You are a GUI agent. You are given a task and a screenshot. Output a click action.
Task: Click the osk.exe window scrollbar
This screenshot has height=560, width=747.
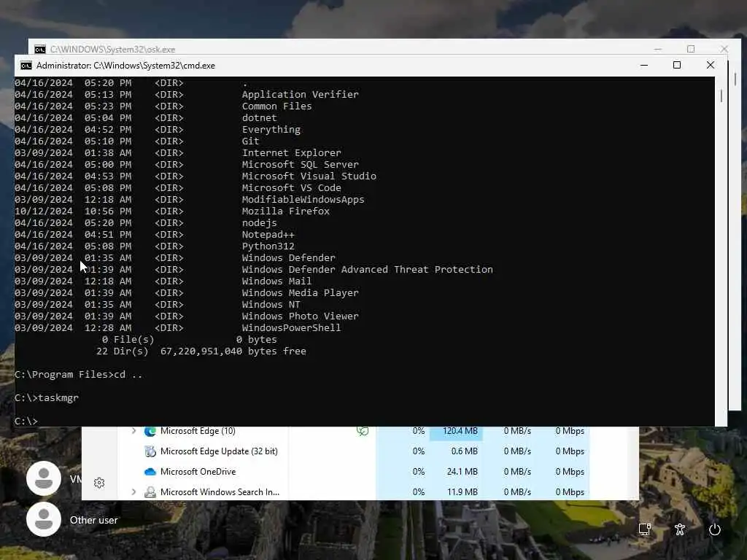(735, 79)
